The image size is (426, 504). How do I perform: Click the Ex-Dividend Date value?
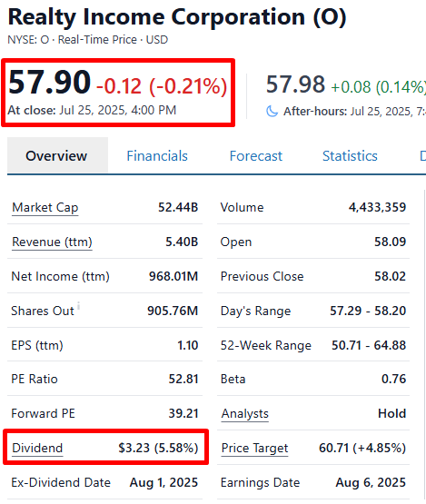pos(163,482)
